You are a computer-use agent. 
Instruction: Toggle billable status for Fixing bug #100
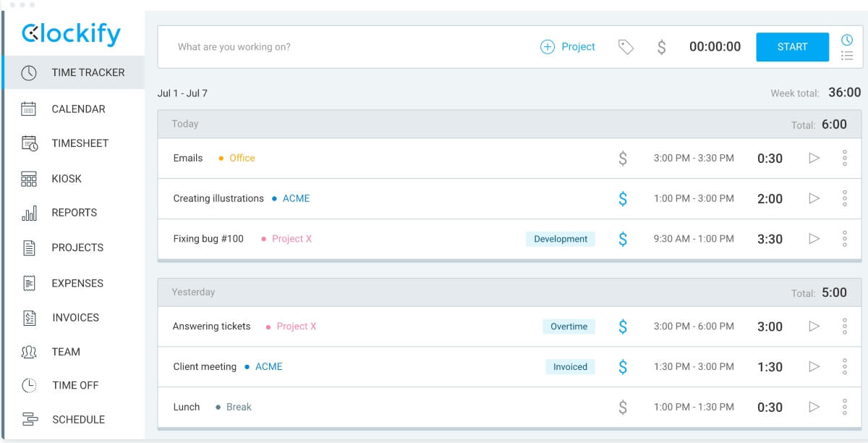point(623,239)
